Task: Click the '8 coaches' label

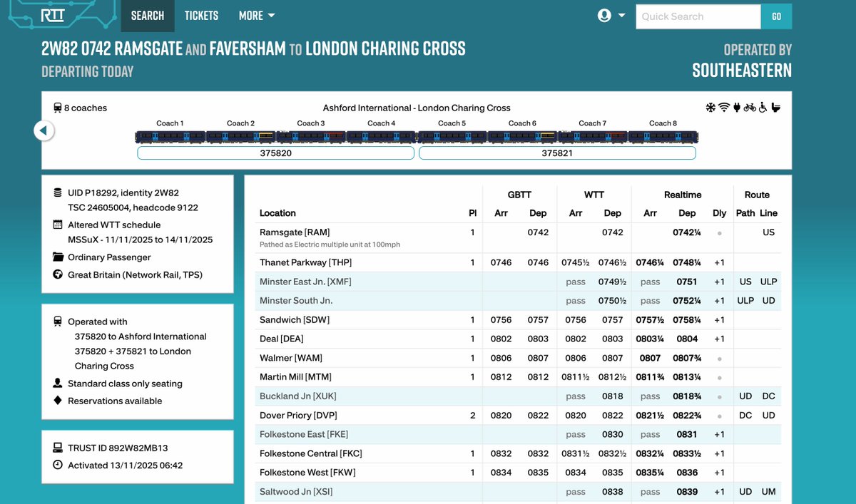Action: 86,108
